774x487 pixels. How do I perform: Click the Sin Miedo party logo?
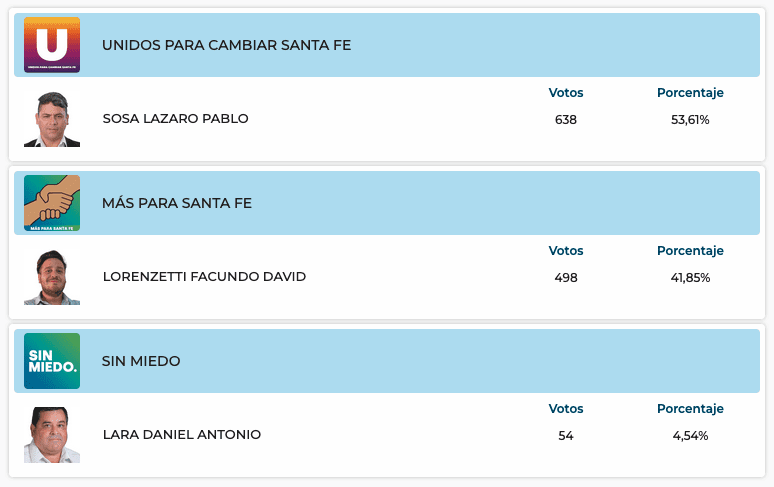(52, 361)
